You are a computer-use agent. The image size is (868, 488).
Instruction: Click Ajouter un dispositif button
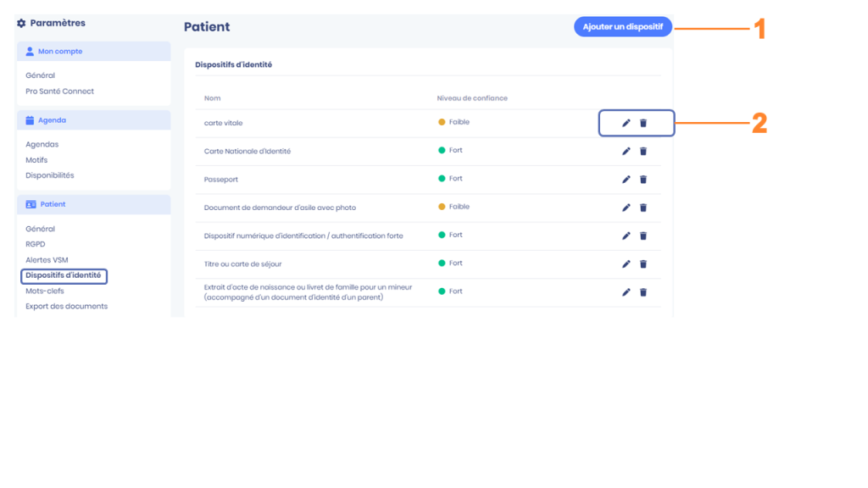623,26
